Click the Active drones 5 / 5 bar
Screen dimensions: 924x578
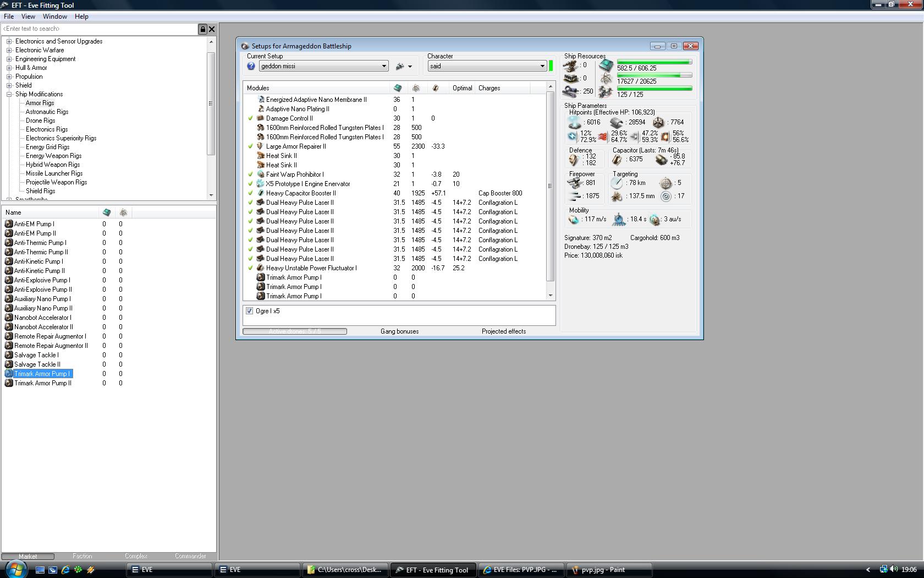tap(295, 331)
